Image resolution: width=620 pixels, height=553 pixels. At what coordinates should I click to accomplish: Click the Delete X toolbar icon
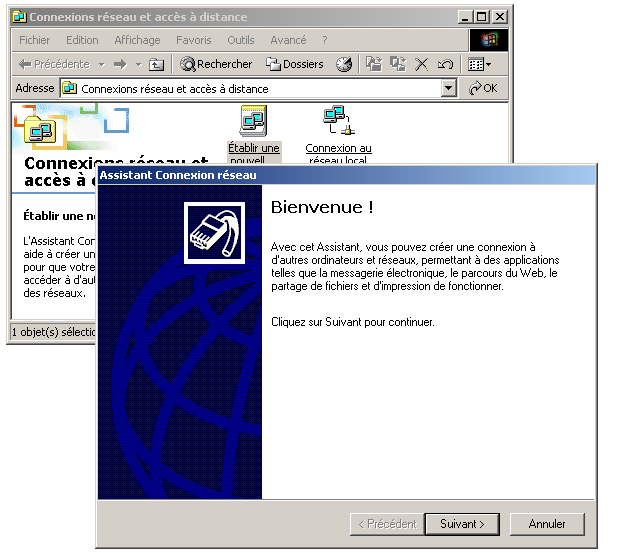point(422,64)
